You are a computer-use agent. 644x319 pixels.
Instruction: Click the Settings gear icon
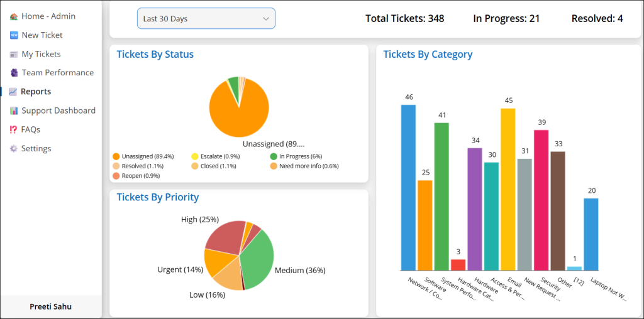(14, 148)
